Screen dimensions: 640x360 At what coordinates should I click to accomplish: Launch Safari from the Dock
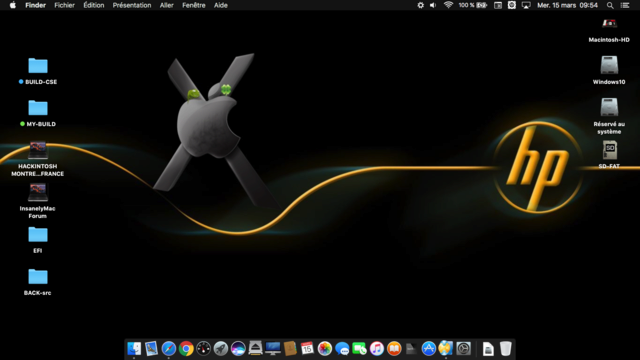[x=169, y=349]
